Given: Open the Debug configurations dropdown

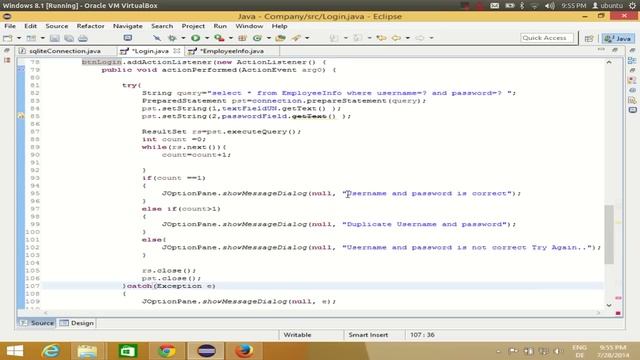Looking at the screenshot, I should [x=183, y=38].
